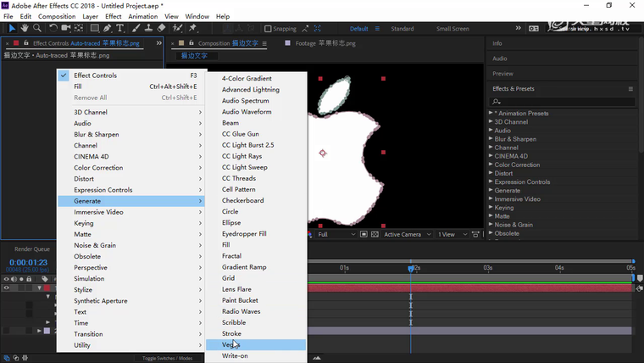Click the current time indicator on timeline
The height and width of the screenshot is (363, 644).
click(411, 268)
